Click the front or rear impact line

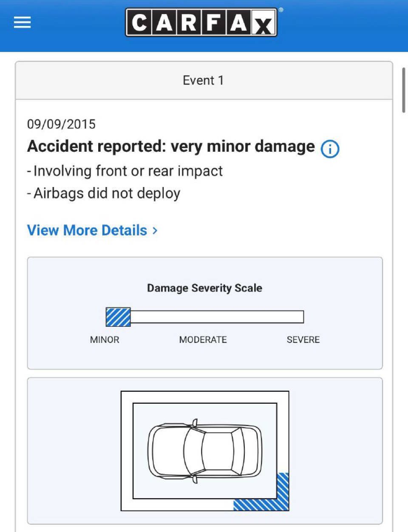tap(125, 171)
